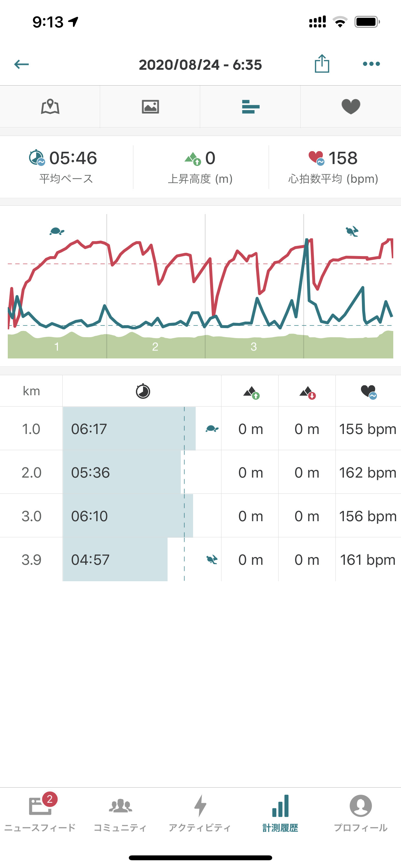Select the 2.0 km split row
The height and width of the screenshot is (868, 401).
200,472
